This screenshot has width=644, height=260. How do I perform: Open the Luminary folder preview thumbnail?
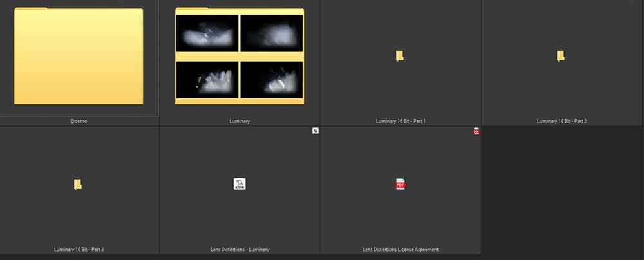click(x=240, y=56)
